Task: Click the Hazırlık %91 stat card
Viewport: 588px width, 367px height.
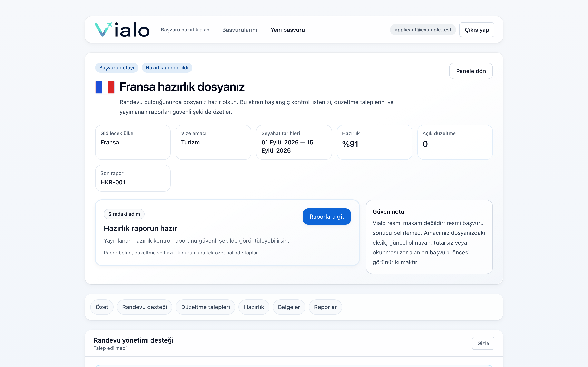Action: pos(374,142)
